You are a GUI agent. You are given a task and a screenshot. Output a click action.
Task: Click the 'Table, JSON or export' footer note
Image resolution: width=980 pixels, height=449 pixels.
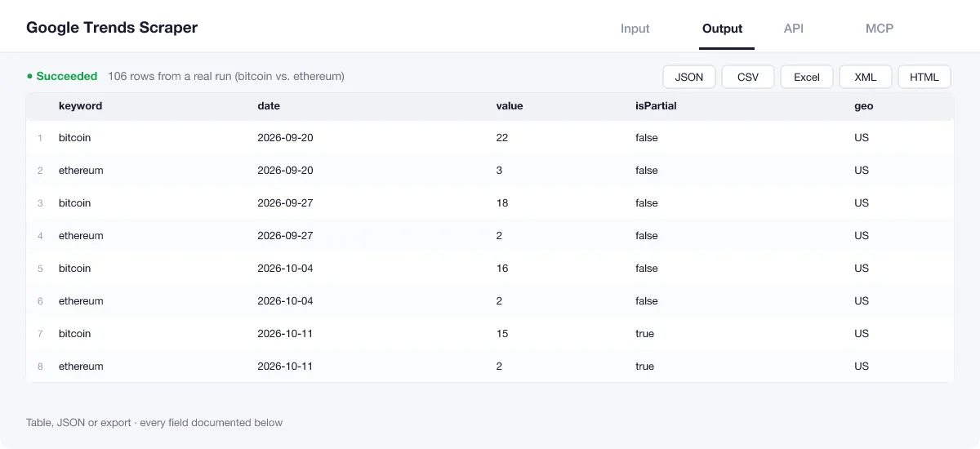(x=154, y=423)
